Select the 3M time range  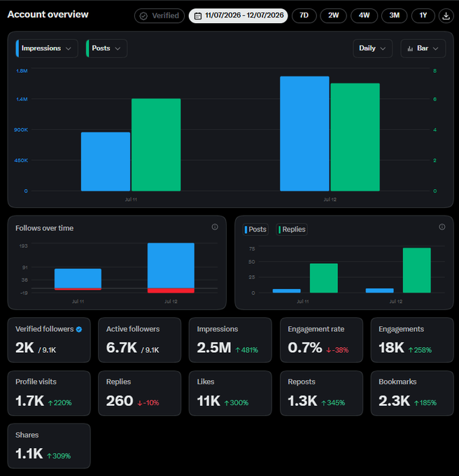click(395, 16)
